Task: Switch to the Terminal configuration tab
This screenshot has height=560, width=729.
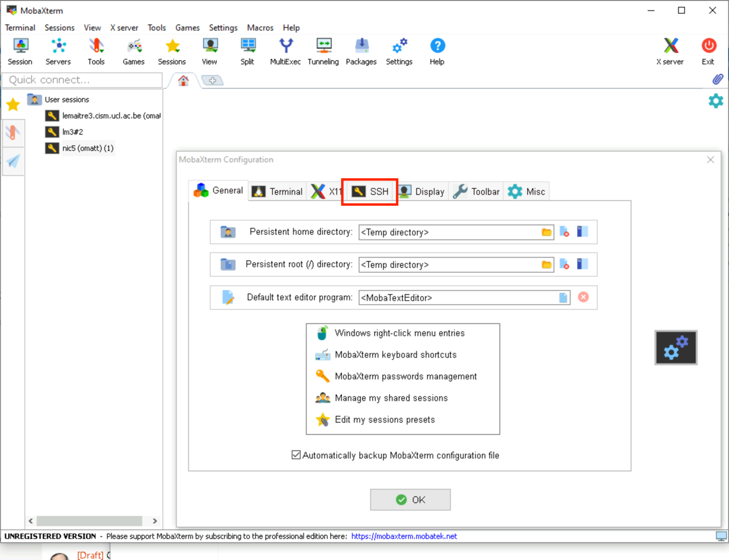Action: 278,191
